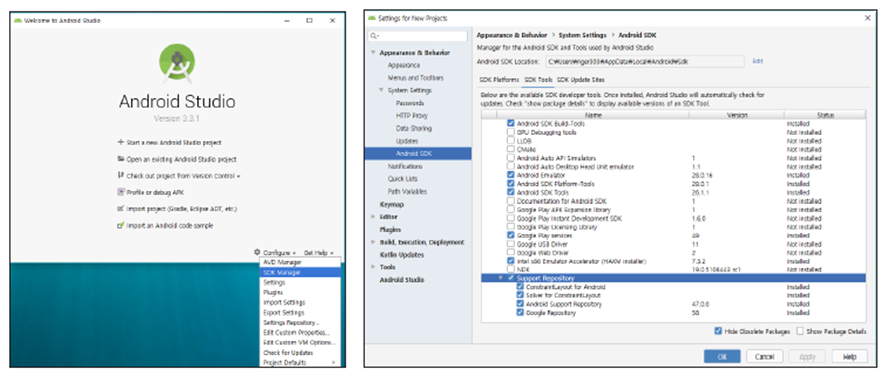The image size is (888, 376).
Task: Click Import an Android code sample
Action: (165, 225)
